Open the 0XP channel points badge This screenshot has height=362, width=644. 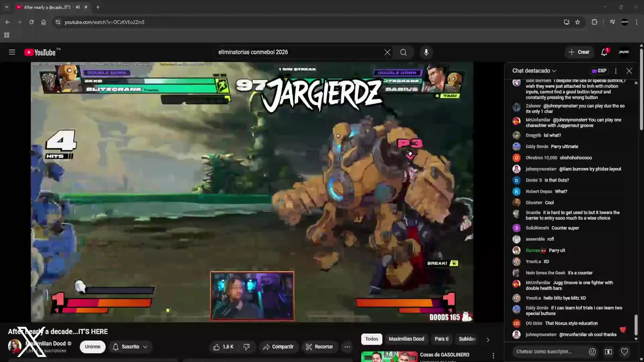[x=599, y=71]
